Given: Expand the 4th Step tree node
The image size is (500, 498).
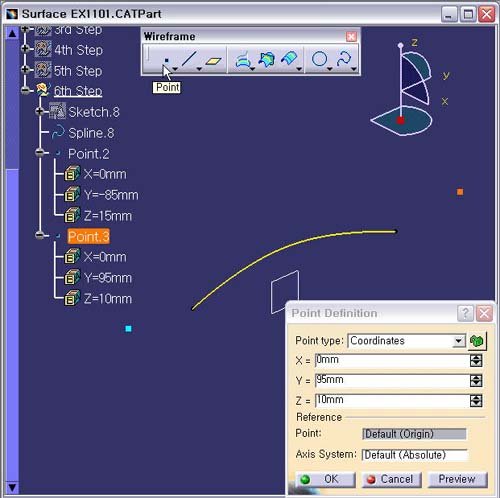Looking at the screenshot, I should pyautogui.click(x=25, y=49).
